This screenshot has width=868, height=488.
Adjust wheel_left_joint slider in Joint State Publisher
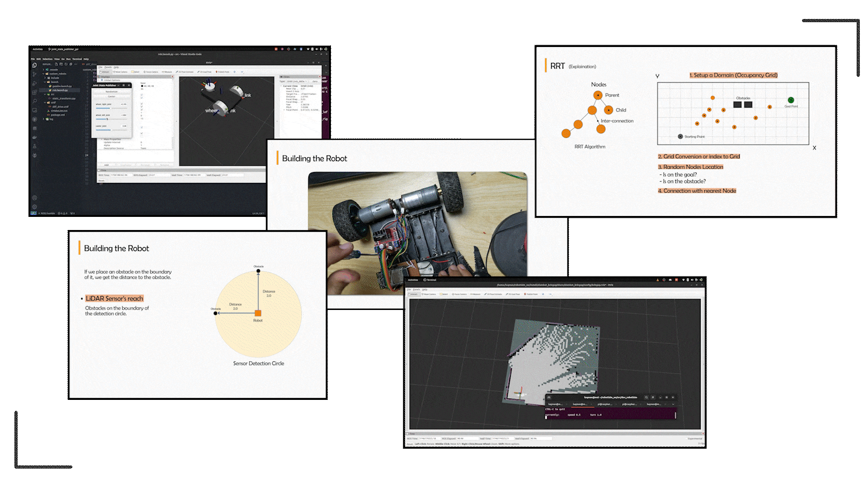(x=111, y=119)
